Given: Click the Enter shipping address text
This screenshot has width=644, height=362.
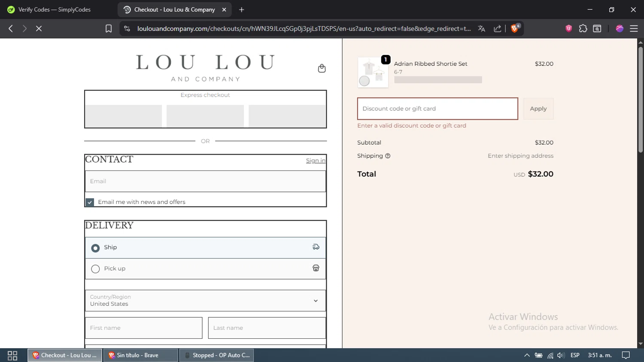Looking at the screenshot, I should 520,156.
